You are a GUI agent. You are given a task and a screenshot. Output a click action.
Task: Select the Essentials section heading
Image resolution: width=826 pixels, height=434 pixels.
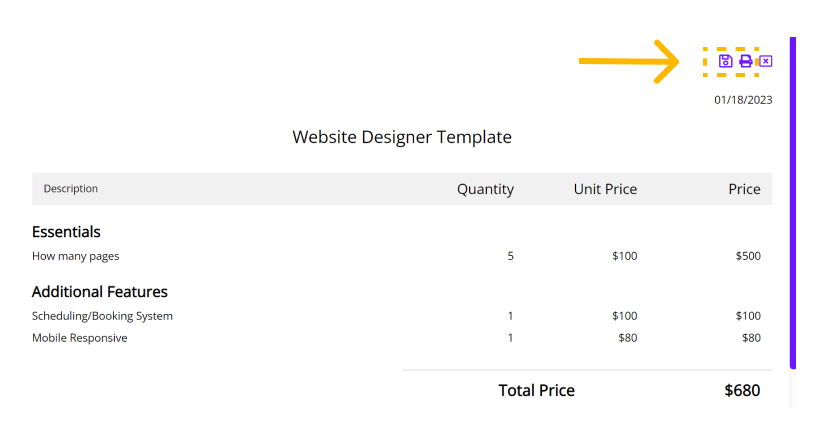point(66,232)
